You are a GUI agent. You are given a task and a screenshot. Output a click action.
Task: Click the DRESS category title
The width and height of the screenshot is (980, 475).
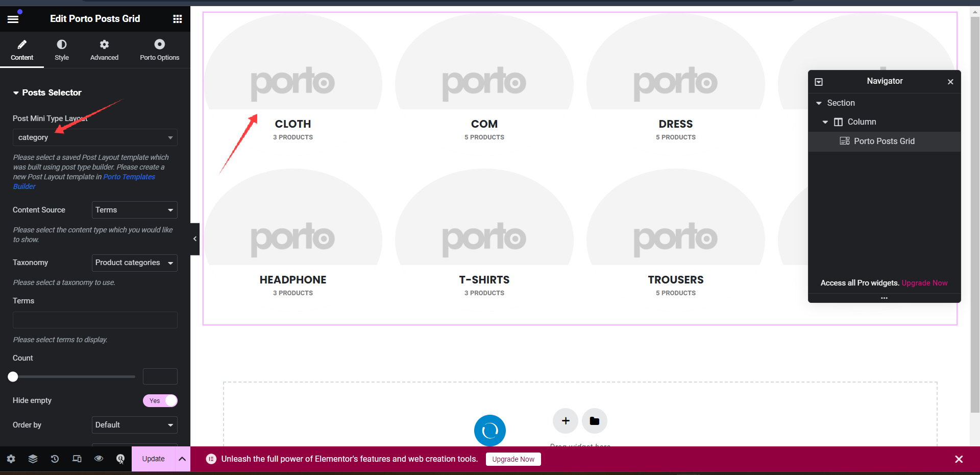(676, 124)
